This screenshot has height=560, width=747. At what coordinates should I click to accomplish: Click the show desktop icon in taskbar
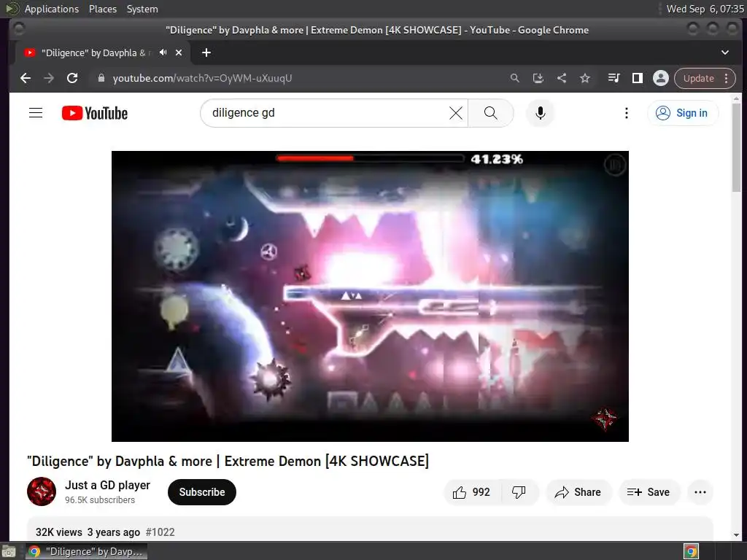(9, 552)
